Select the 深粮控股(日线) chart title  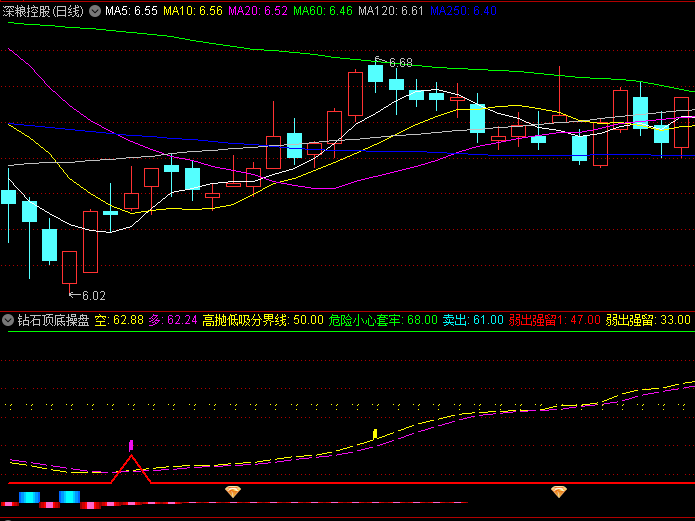click(43, 11)
